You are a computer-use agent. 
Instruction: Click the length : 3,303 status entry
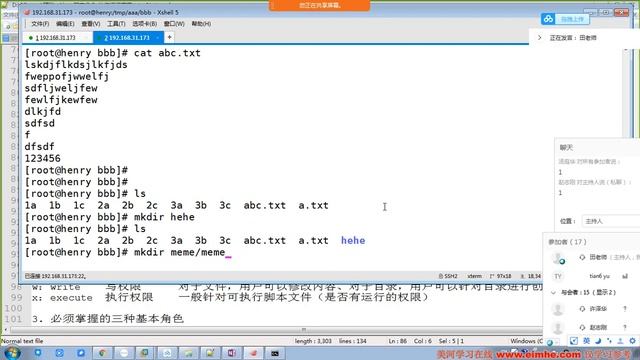coord(313,341)
